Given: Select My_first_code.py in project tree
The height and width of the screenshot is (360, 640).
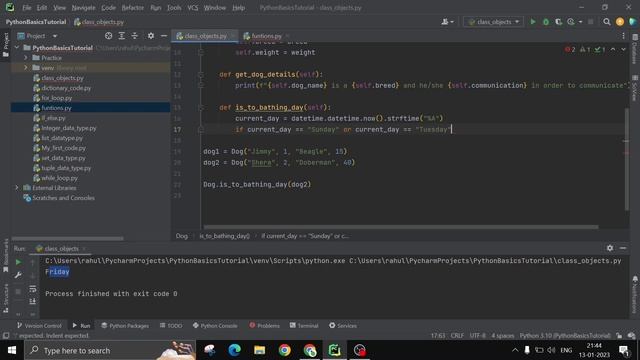Looking at the screenshot, I should [x=63, y=148].
